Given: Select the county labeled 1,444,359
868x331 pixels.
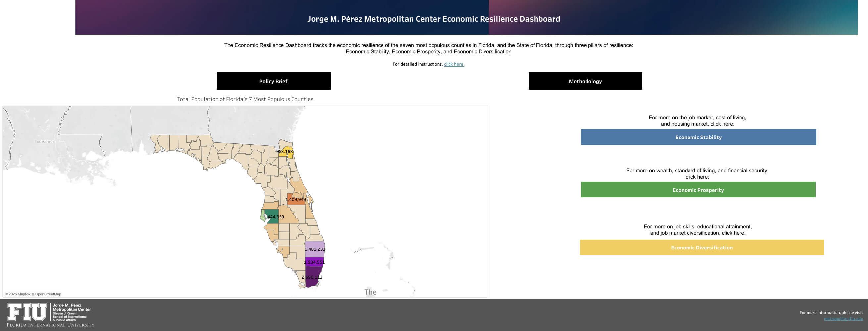Looking at the screenshot, I should click(x=272, y=216).
